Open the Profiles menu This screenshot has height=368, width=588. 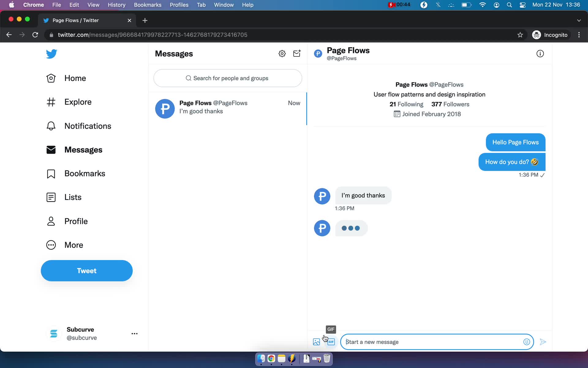click(x=179, y=5)
